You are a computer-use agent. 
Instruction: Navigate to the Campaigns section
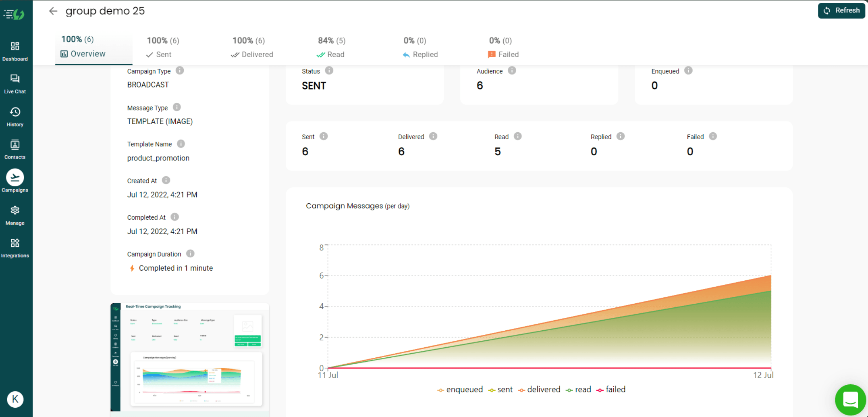click(x=15, y=181)
